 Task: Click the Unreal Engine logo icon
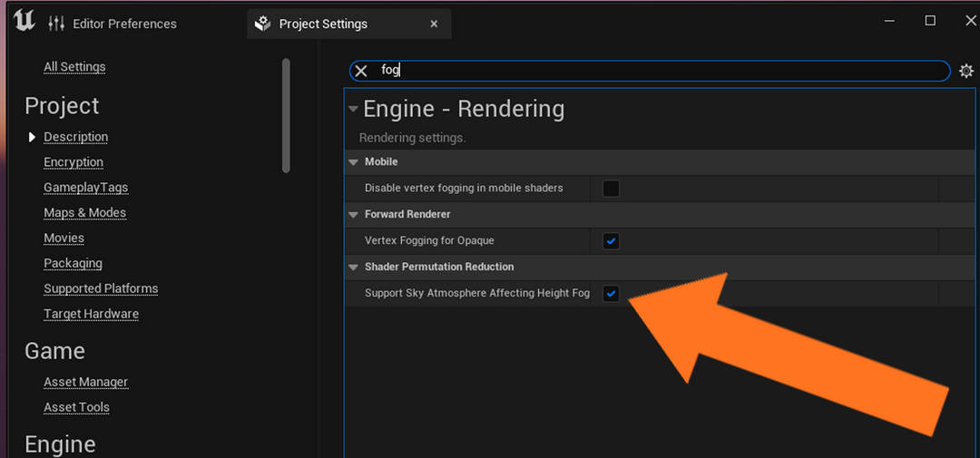click(24, 22)
